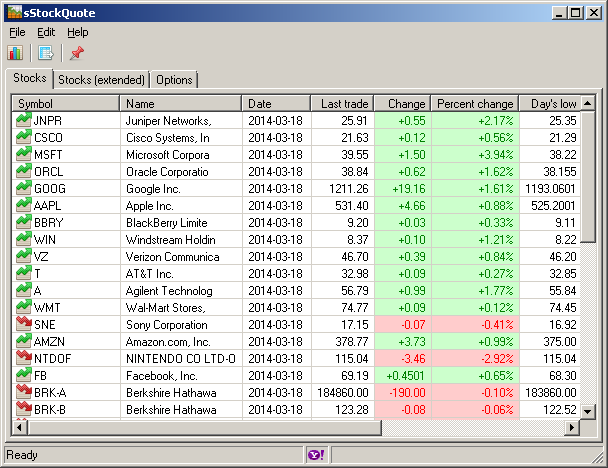This screenshot has width=608, height=468.
Task: Click the green trend icon beside VZ
Action: click(x=24, y=256)
